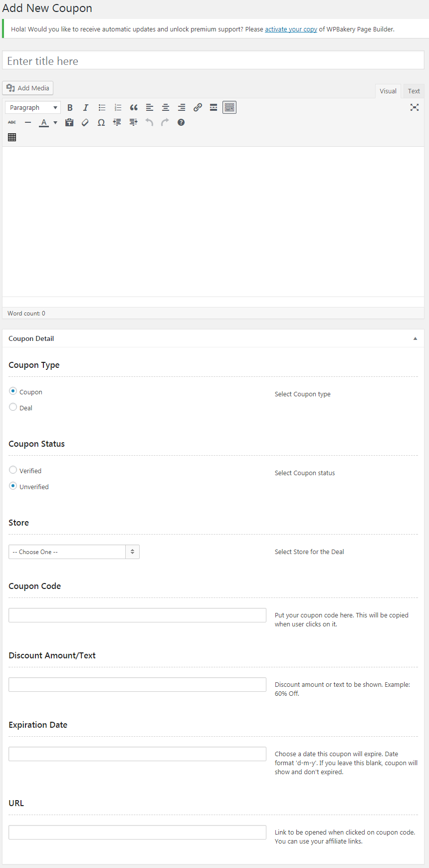Apply italic formatting in the editor

point(86,107)
